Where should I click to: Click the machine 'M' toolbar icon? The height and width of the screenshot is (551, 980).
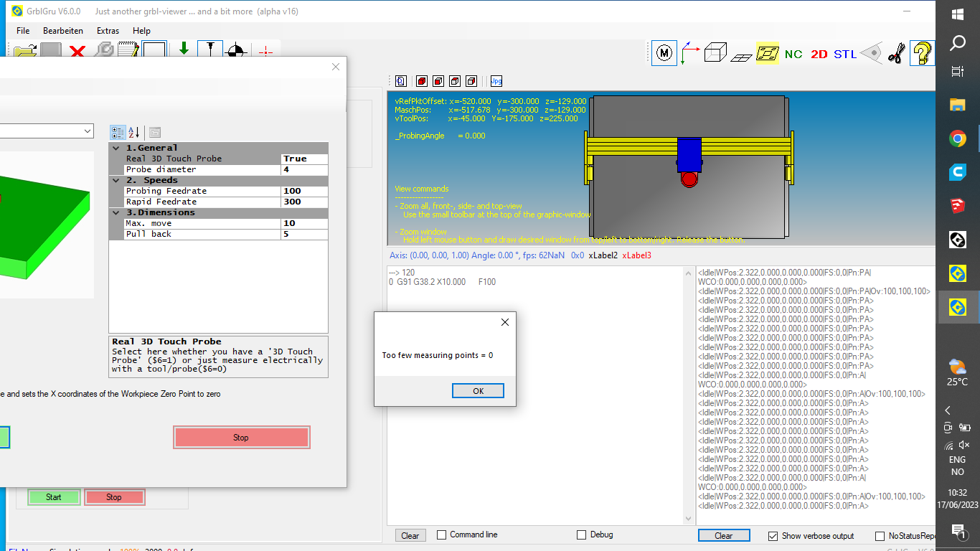pyautogui.click(x=664, y=54)
